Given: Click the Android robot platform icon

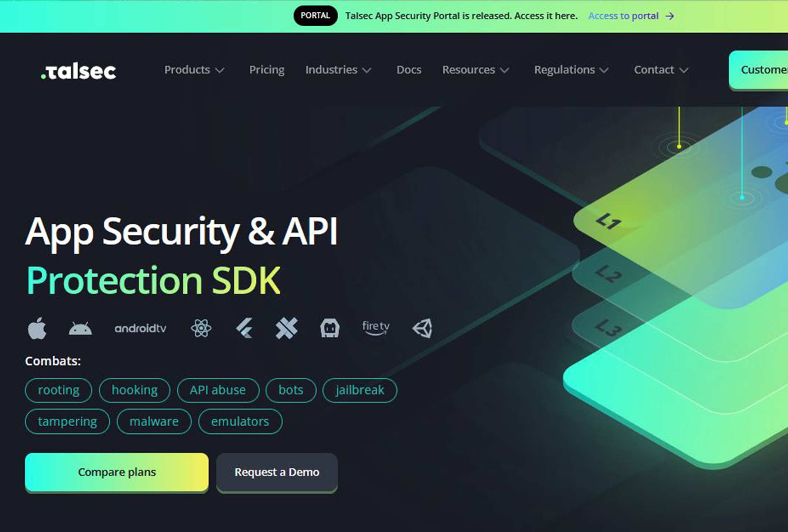Looking at the screenshot, I should coord(80,328).
